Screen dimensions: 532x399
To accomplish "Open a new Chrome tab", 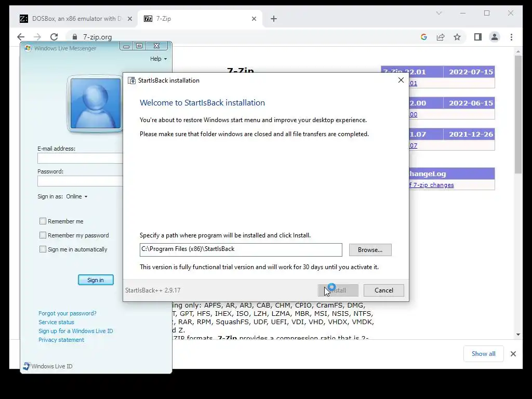I will (x=274, y=19).
